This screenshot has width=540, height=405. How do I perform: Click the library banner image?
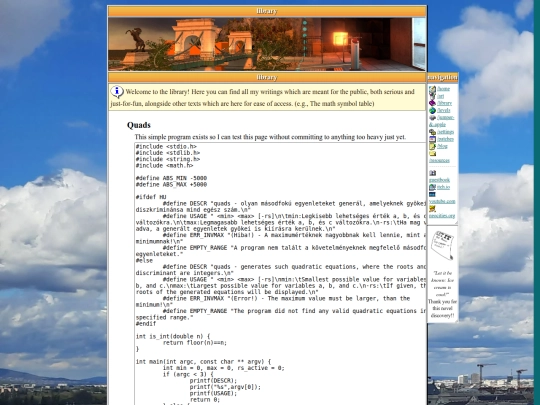267,44
